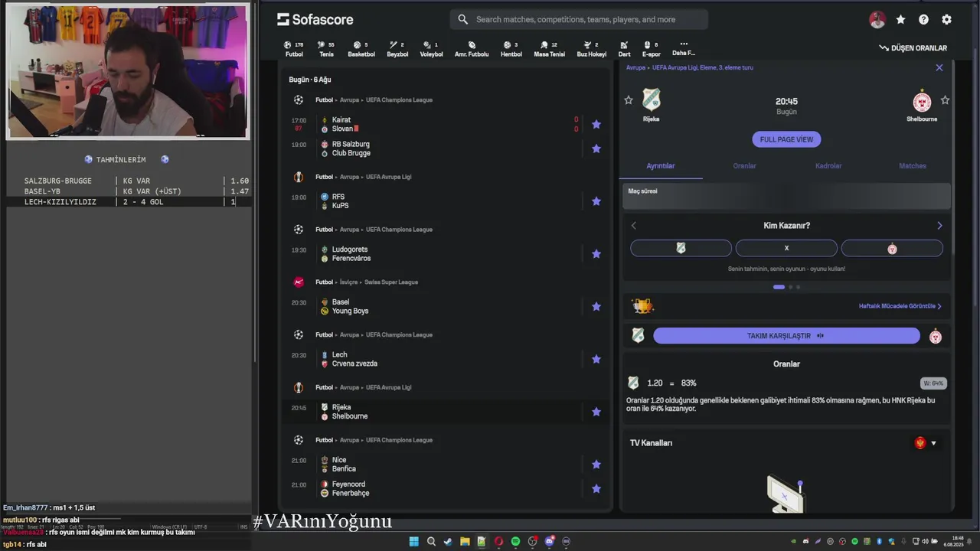Open the Hentbol sport category

pos(511,49)
